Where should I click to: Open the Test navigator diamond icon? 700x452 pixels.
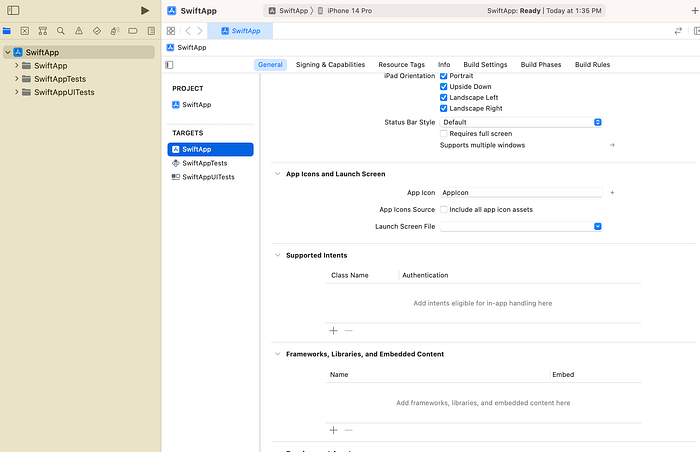tap(97, 31)
